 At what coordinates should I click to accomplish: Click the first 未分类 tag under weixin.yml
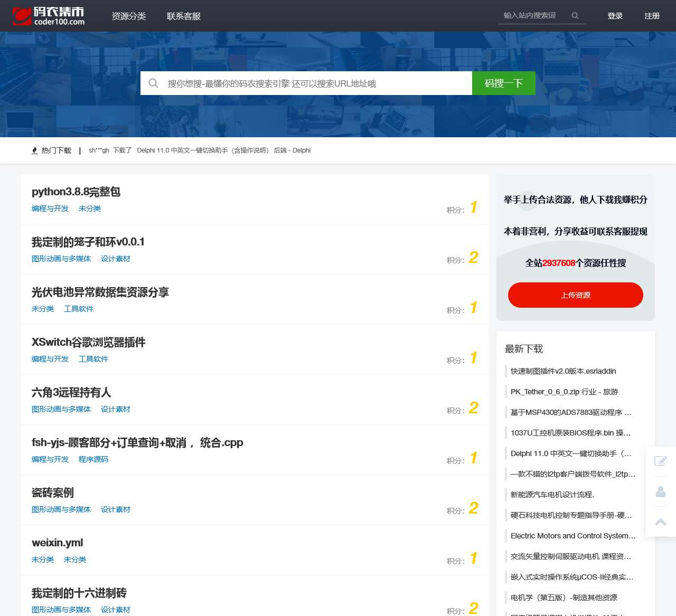point(43,560)
